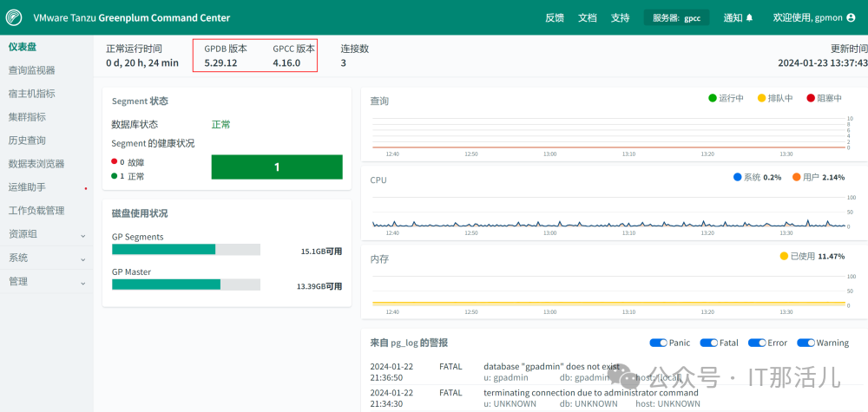Click the gpmon user account icon
This screenshot has width=868, height=412.
852,17
